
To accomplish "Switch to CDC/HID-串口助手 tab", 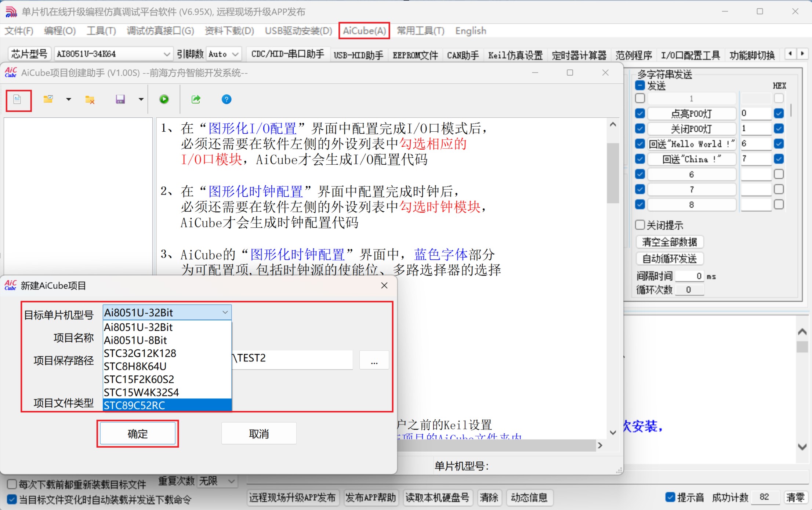I will (x=288, y=55).
